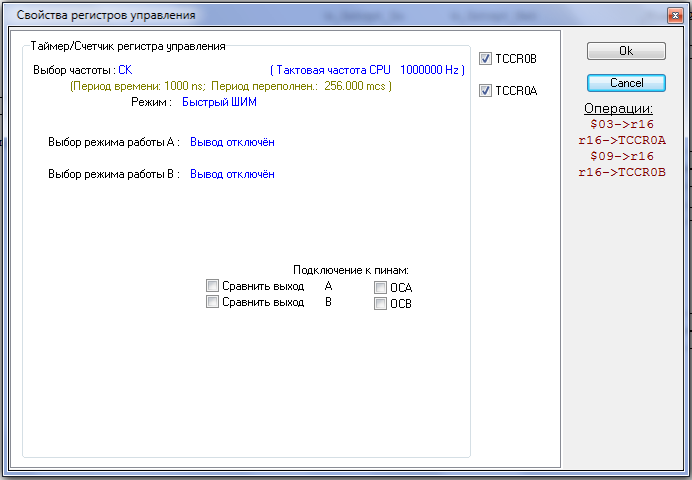Image resolution: width=692 pixels, height=480 pixels.
Task: Select 'Вывод отключён' for mode A
Action: click(232, 142)
